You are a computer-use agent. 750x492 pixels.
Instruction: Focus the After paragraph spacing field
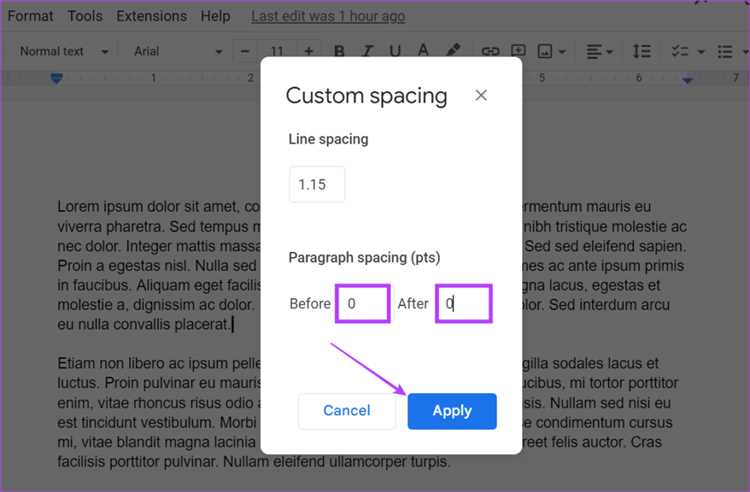(463, 304)
